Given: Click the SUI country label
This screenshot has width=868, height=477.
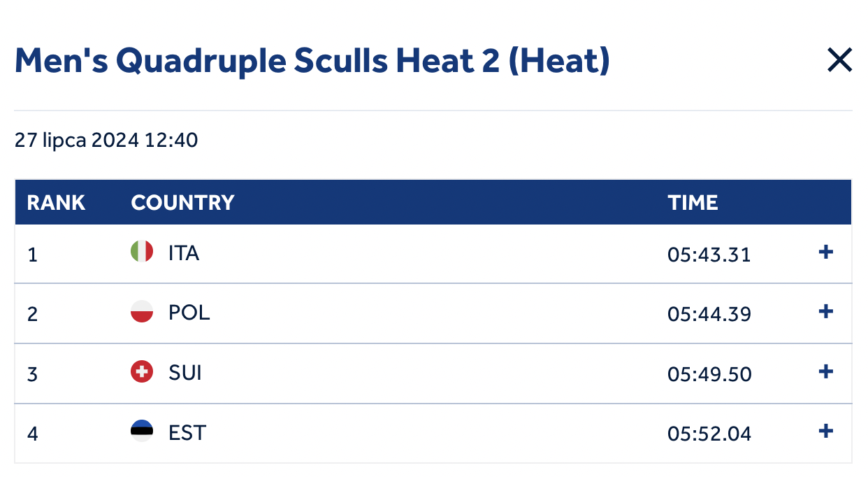Looking at the screenshot, I should point(185,373).
